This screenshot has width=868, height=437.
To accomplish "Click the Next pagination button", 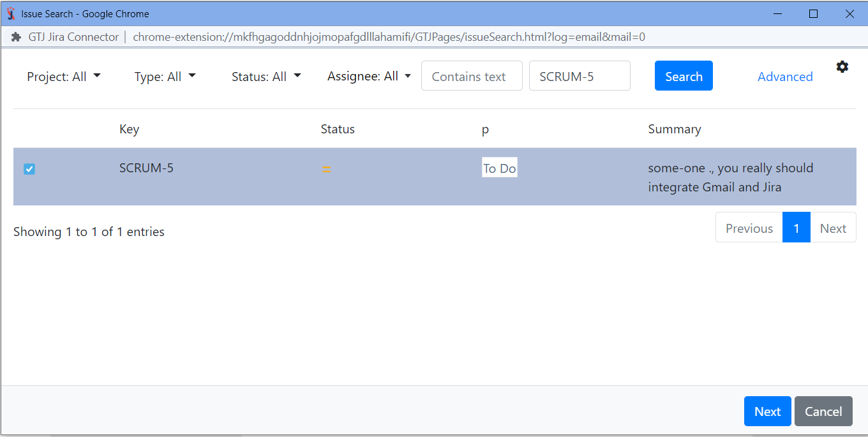I will [833, 227].
